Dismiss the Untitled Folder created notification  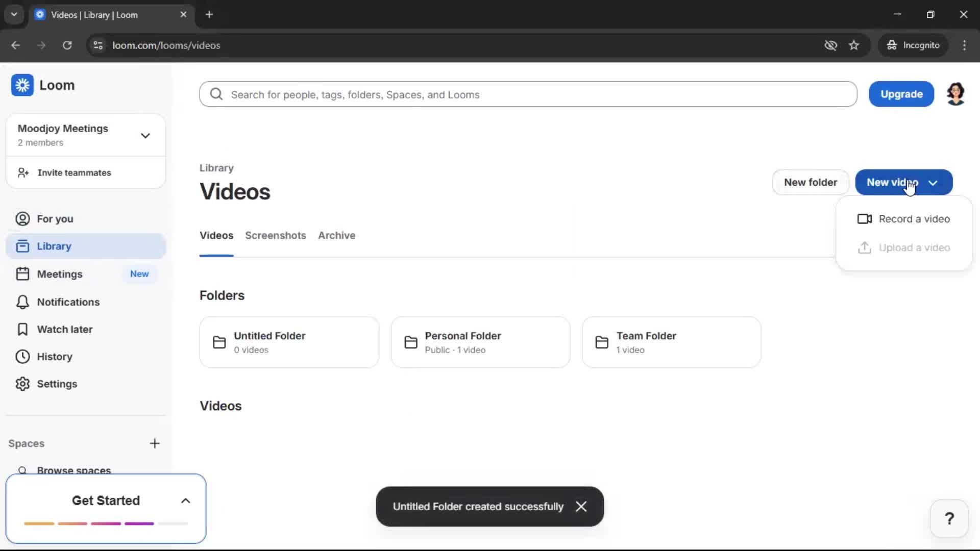pos(581,506)
